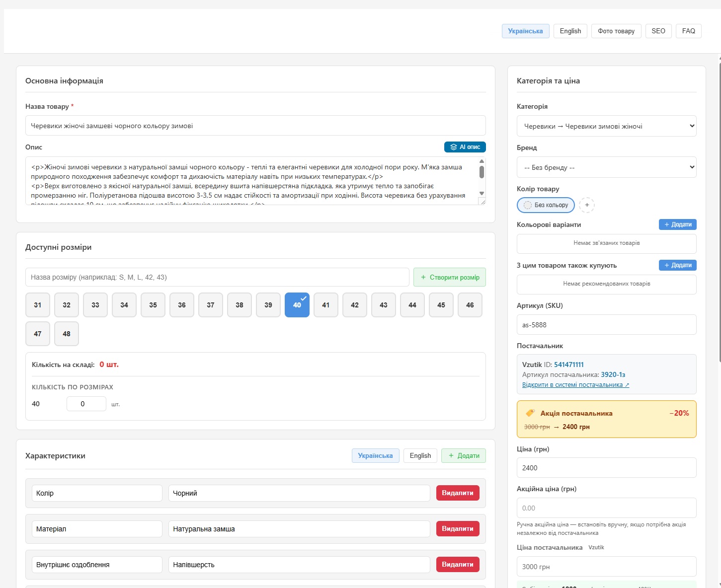Select size 41 chip
Screen dimensions: 721x588
pos(325,305)
